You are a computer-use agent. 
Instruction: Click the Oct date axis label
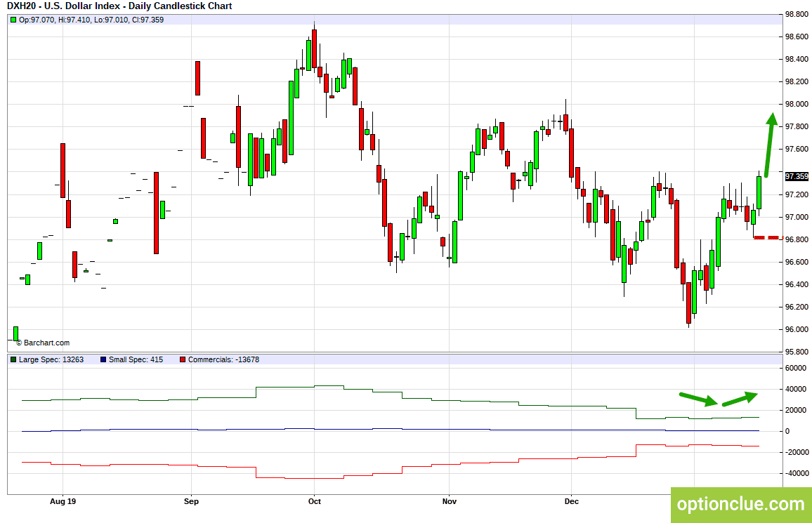pyautogui.click(x=315, y=501)
